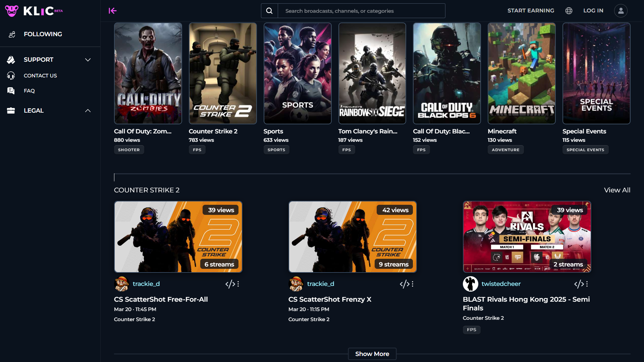Collapse the sidebar with the arrow icon

coord(112,11)
